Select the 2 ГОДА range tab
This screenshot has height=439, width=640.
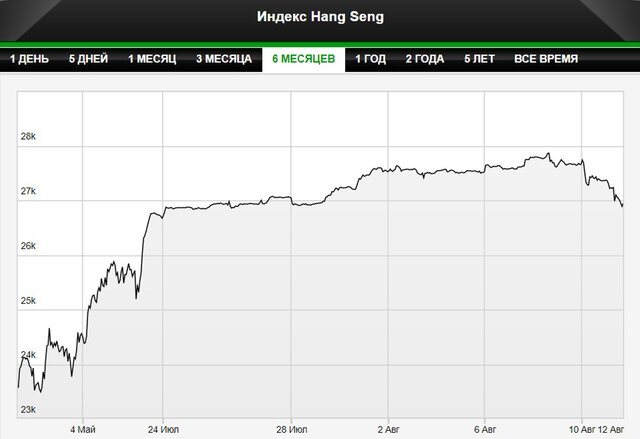pyautogui.click(x=425, y=59)
